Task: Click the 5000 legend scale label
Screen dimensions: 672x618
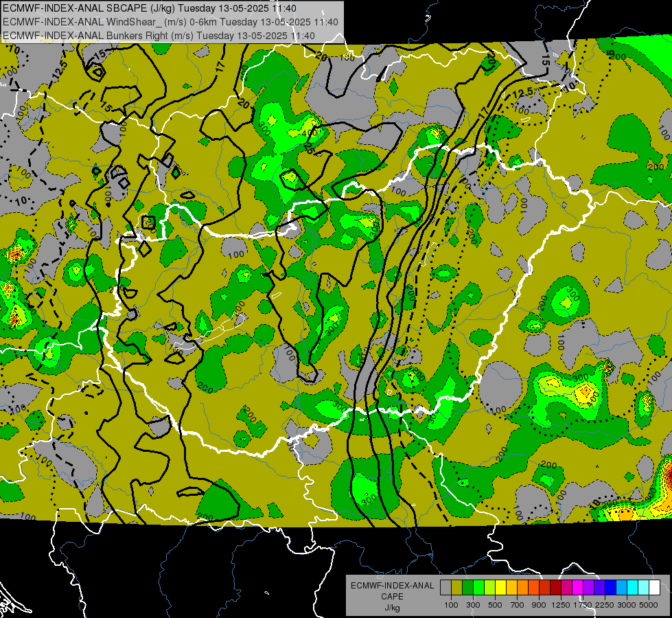Action: pos(649,605)
